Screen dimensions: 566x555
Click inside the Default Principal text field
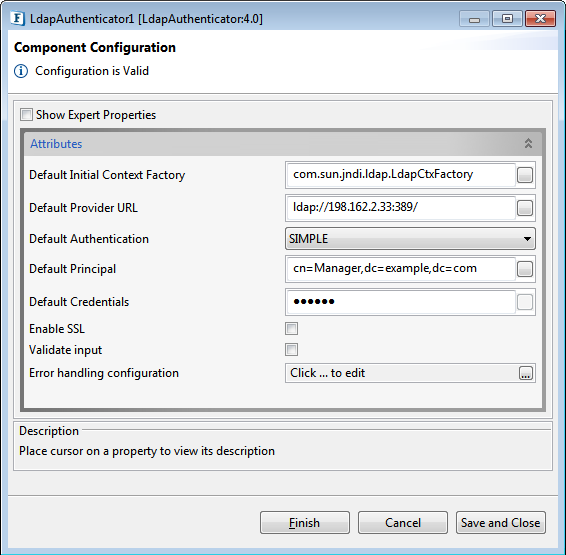pyautogui.click(x=401, y=269)
